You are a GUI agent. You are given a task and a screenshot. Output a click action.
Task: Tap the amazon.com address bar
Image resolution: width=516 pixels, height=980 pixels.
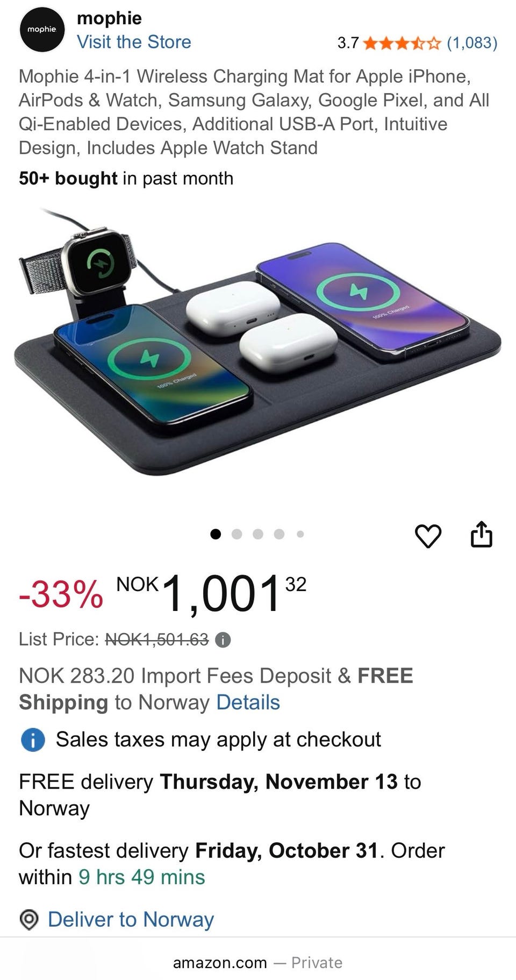click(x=257, y=963)
